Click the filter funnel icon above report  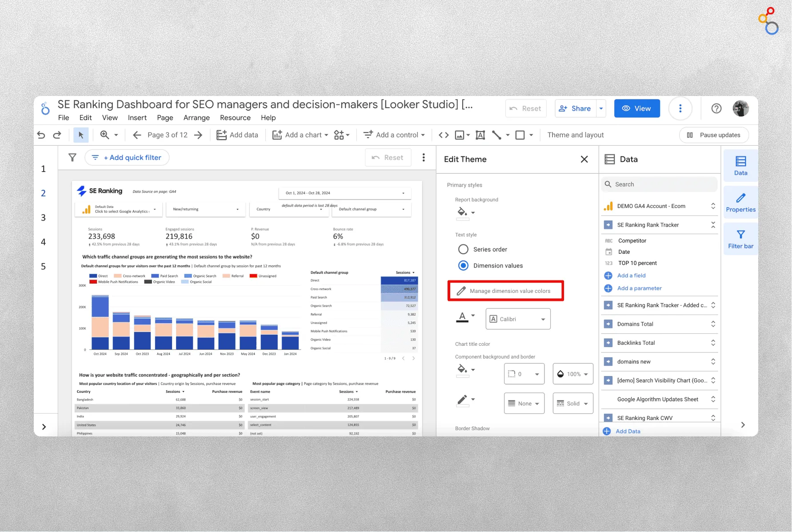[x=72, y=157]
